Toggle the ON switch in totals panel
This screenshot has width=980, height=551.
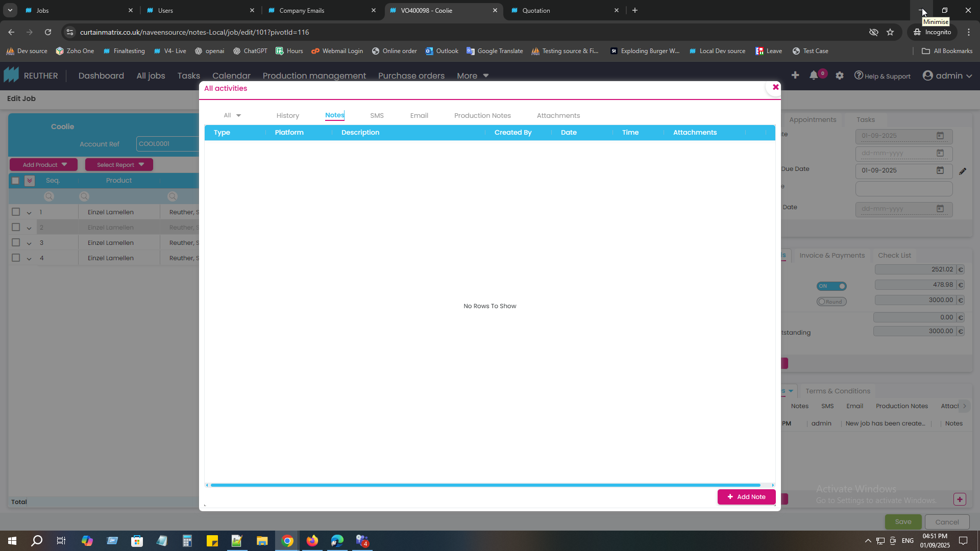tap(831, 286)
